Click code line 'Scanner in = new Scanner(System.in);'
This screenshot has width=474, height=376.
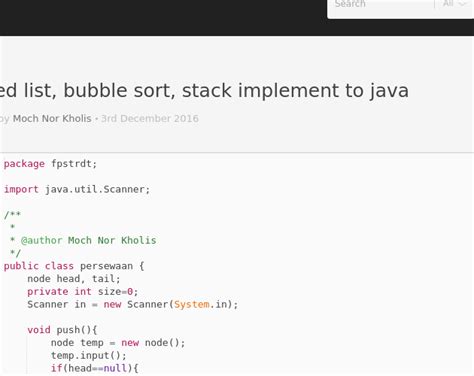tap(133, 304)
